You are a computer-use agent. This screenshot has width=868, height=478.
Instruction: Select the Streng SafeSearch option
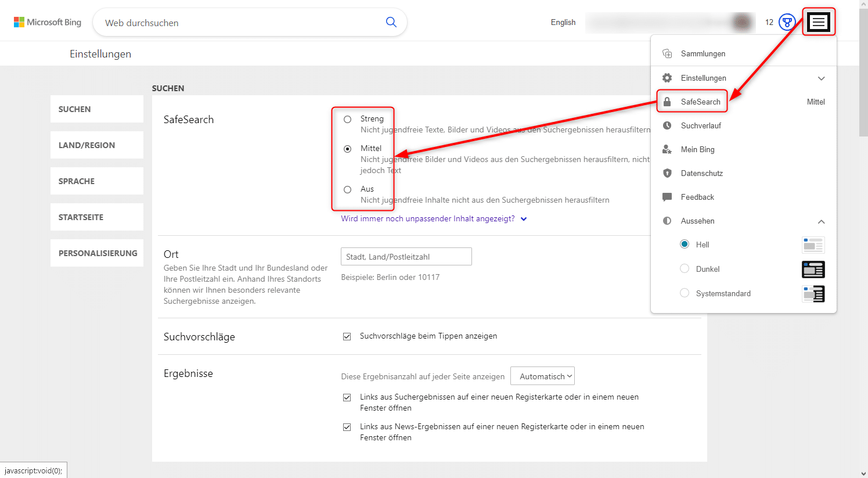[347, 119]
